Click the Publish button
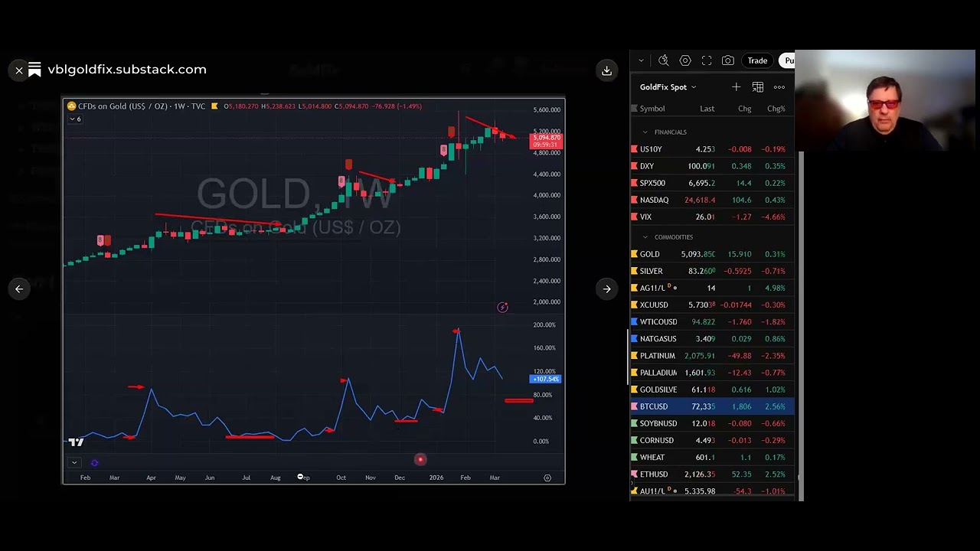The height and width of the screenshot is (551, 980). pyautogui.click(x=787, y=60)
